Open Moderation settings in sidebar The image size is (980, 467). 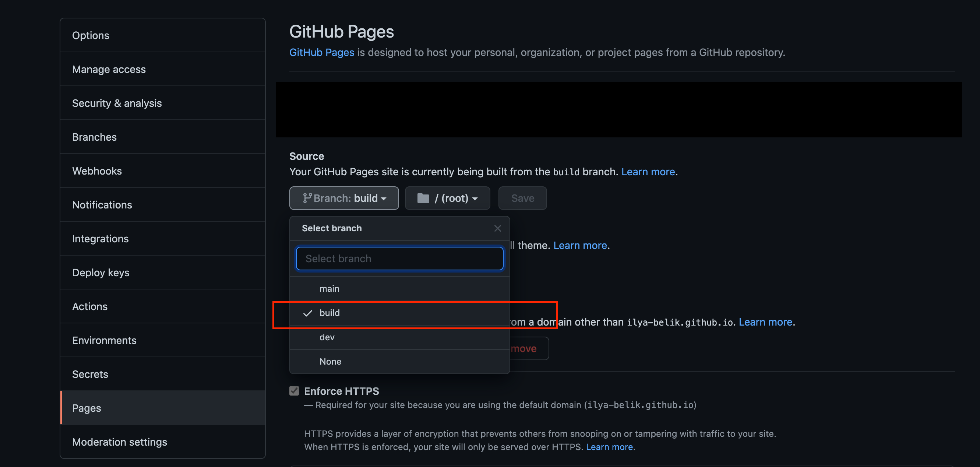pyautogui.click(x=119, y=442)
